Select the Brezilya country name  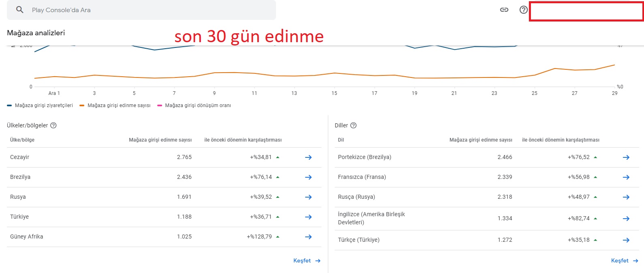click(x=20, y=177)
